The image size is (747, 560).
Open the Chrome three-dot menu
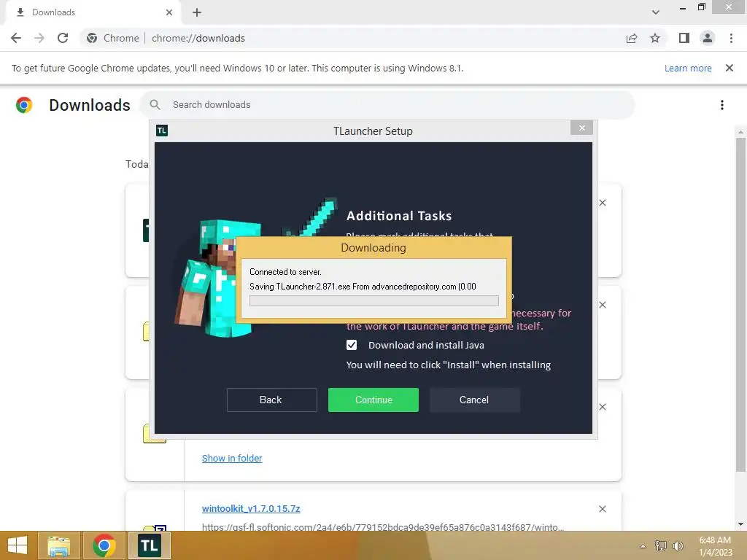pos(731,38)
